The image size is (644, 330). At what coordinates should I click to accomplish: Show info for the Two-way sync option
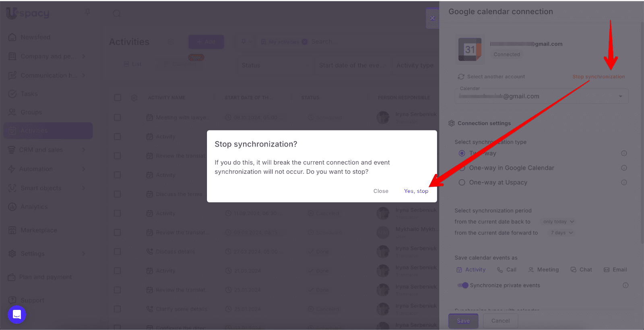[x=624, y=153]
